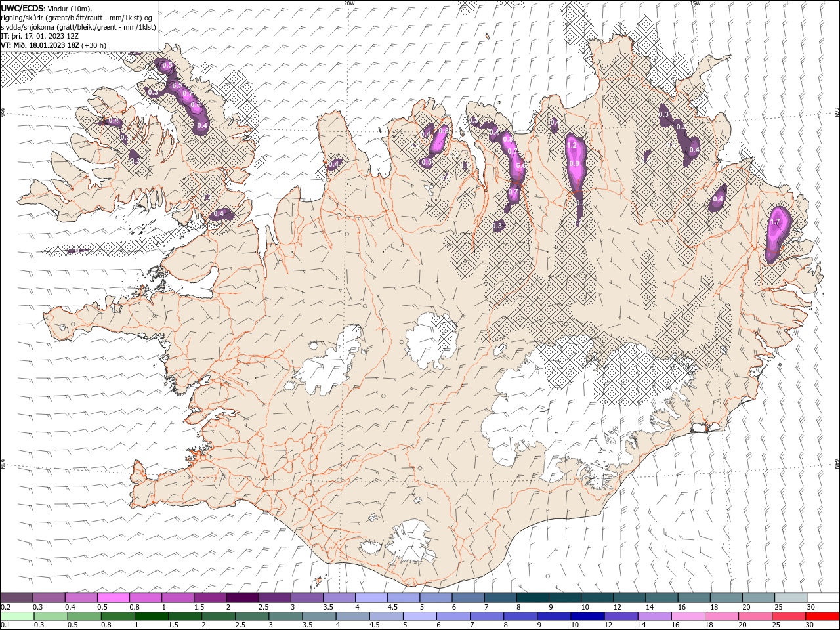
Task: Click the UWC/ECDS title text
Action: 22,8
